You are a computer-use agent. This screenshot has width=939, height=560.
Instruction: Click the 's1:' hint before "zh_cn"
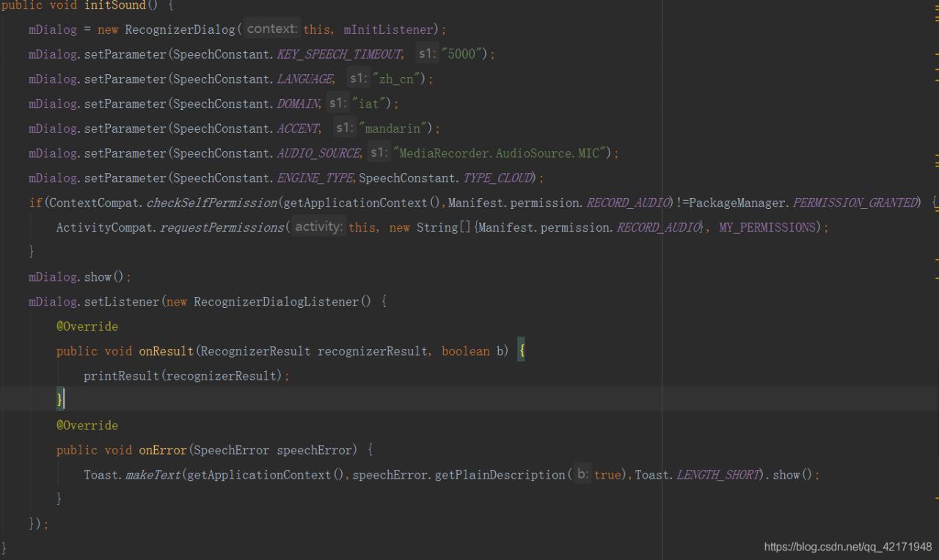358,78
